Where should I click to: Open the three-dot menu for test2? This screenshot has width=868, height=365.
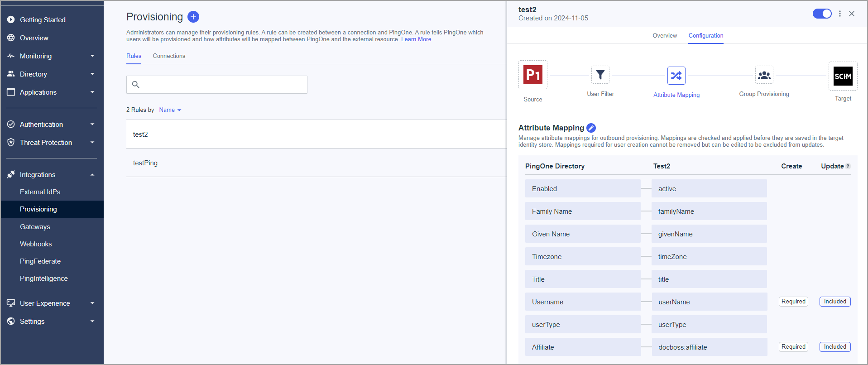click(840, 14)
